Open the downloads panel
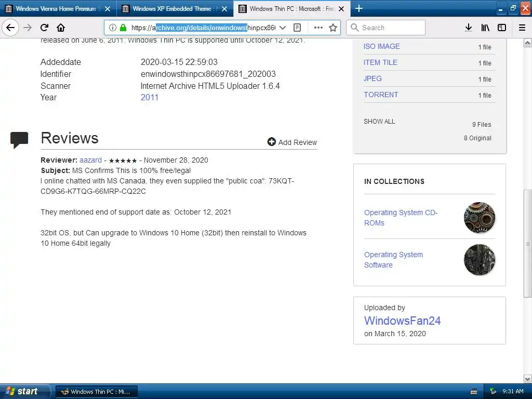The width and height of the screenshot is (532, 399). pos(469,28)
